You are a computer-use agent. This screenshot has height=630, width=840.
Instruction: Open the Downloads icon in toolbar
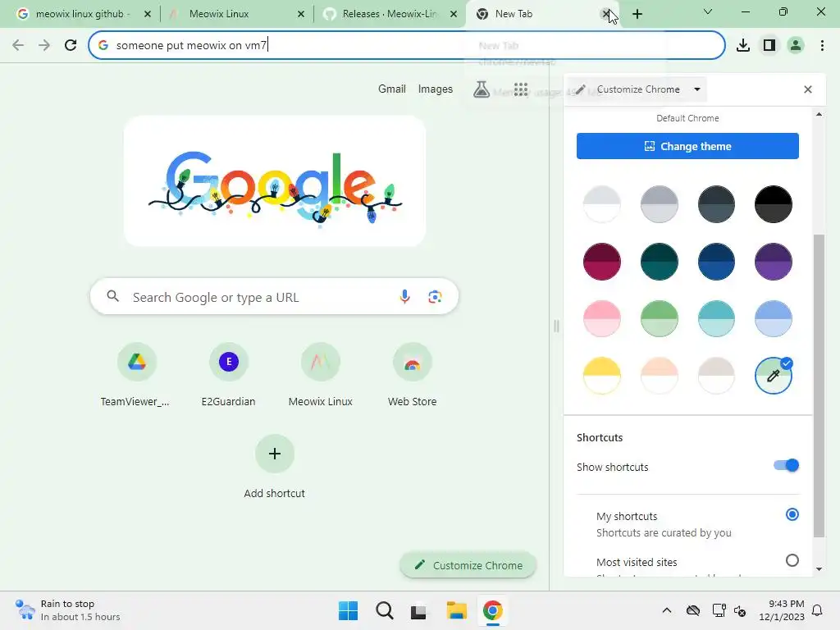743,46
